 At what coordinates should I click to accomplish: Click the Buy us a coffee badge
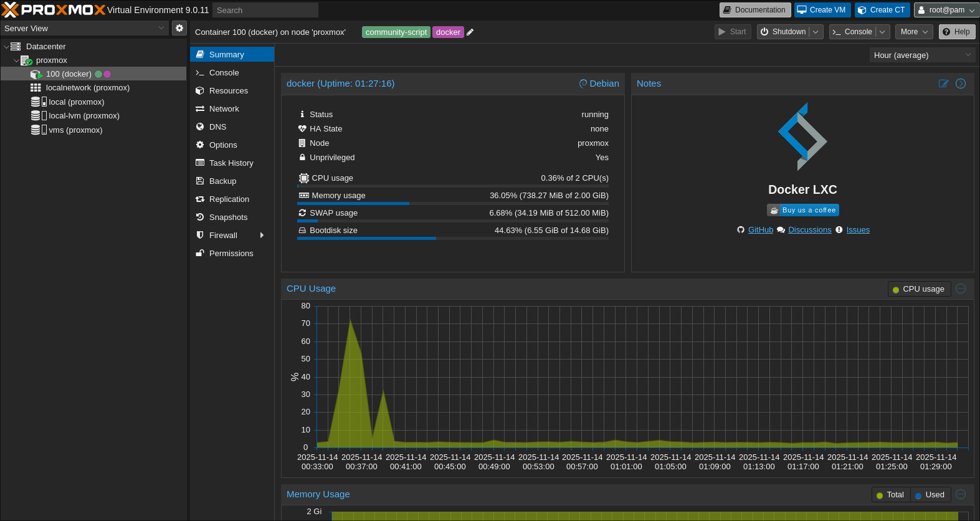803,210
